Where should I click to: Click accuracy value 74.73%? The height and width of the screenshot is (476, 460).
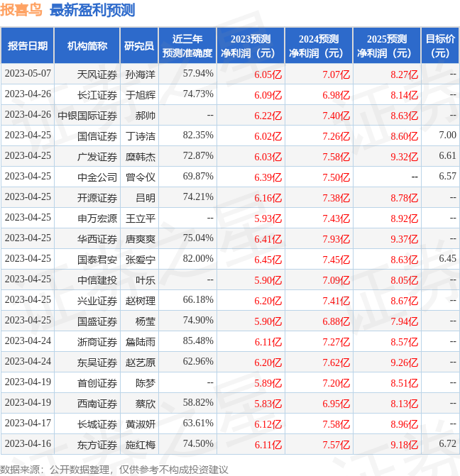(x=198, y=94)
